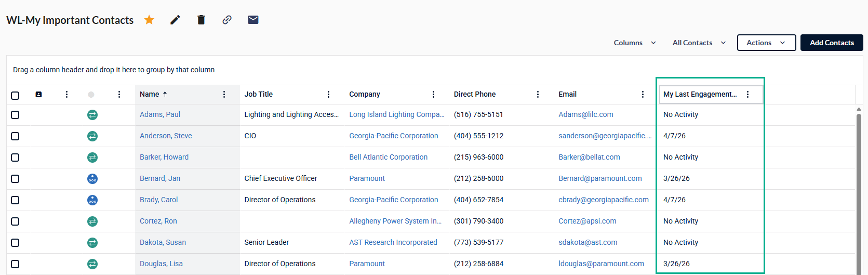Sort by the Job Title column header
The height and width of the screenshot is (275, 868).
click(x=259, y=94)
